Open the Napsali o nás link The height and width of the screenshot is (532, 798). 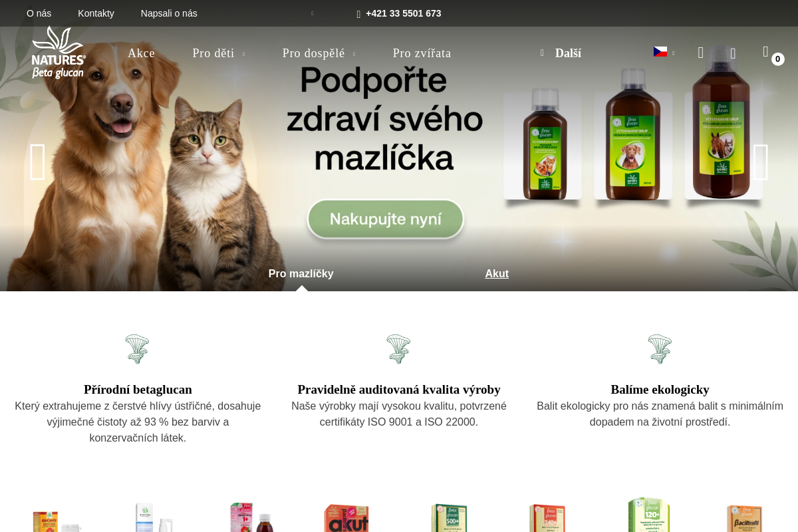(169, 13)
